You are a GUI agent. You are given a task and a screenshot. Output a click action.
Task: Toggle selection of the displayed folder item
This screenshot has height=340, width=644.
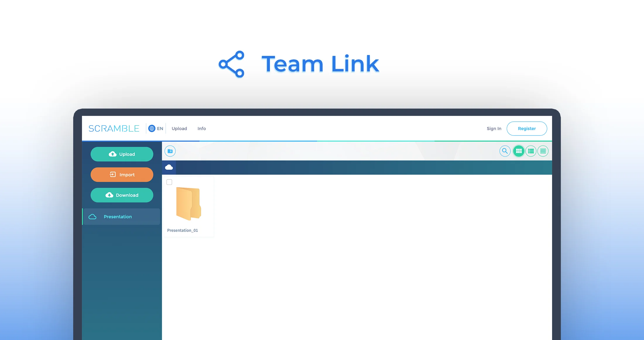(169, 182)
